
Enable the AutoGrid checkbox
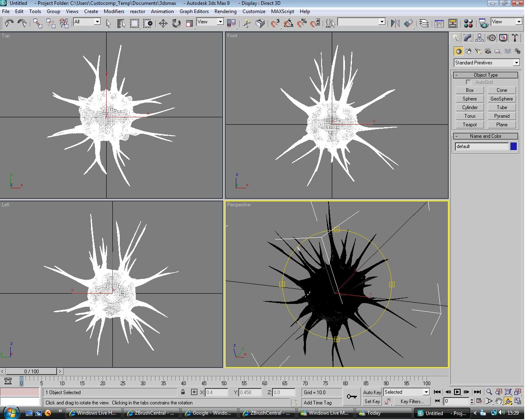coord(468,82)
